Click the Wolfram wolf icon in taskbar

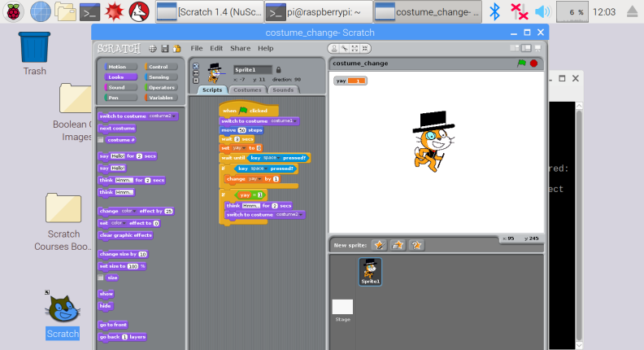[139, 11]
